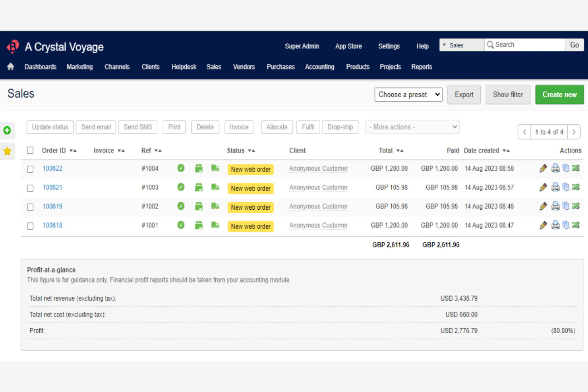Select the stock box icon on order 100619
The image size is (588, 392).
(199, 206)
